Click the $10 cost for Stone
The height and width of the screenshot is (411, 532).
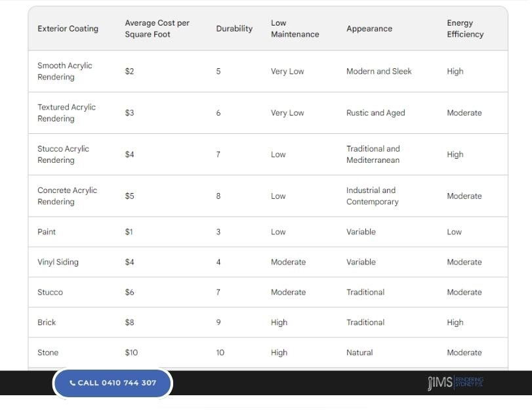131,353
